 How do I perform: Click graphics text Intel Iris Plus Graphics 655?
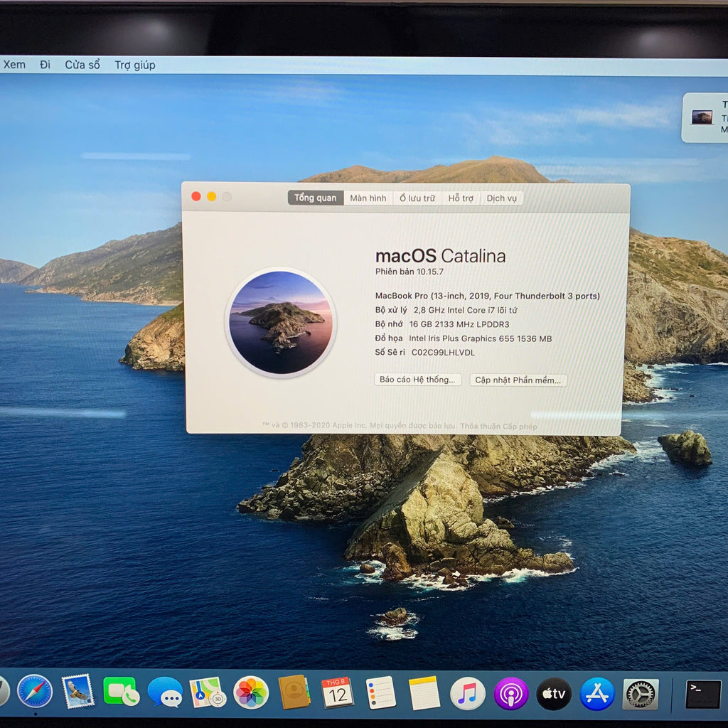click(480, 338)
